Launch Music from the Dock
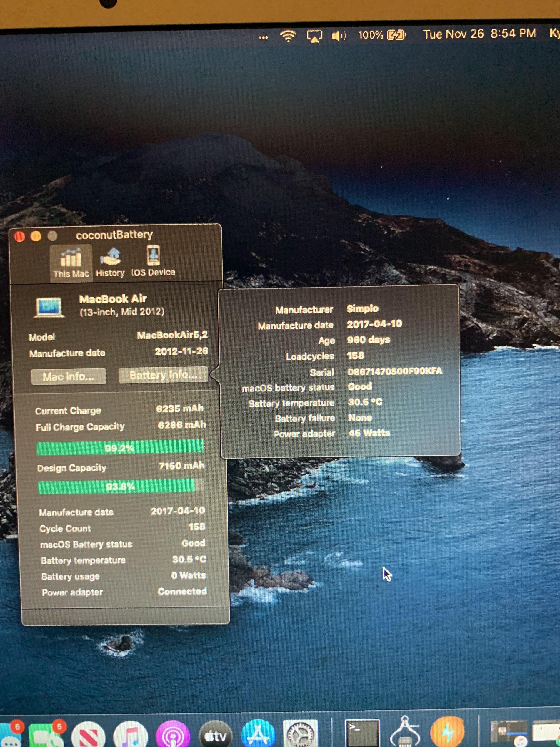 (131, 736)
